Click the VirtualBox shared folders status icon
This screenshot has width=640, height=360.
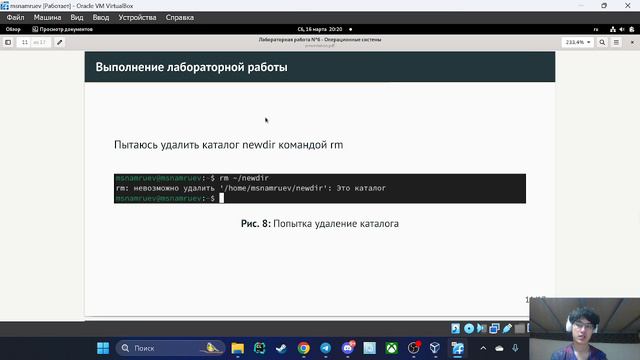tap(520, 328)
